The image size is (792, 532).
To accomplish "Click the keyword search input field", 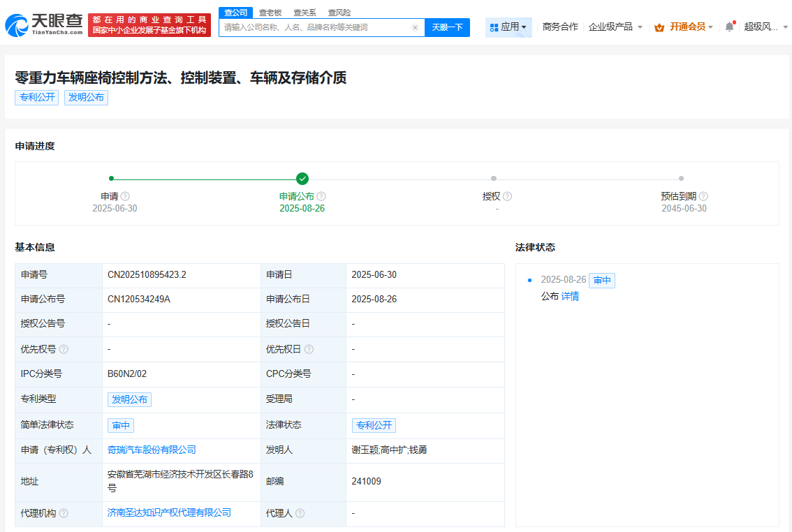I will [314, 27].
